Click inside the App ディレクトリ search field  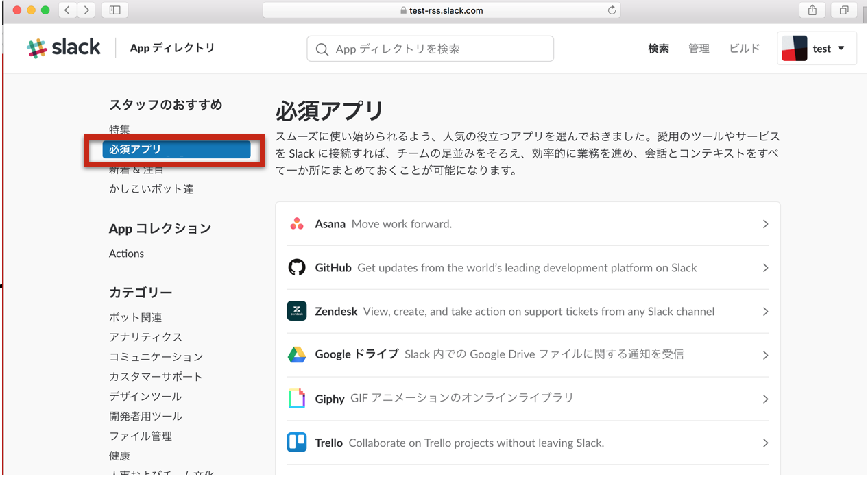[x=430, y=49]
